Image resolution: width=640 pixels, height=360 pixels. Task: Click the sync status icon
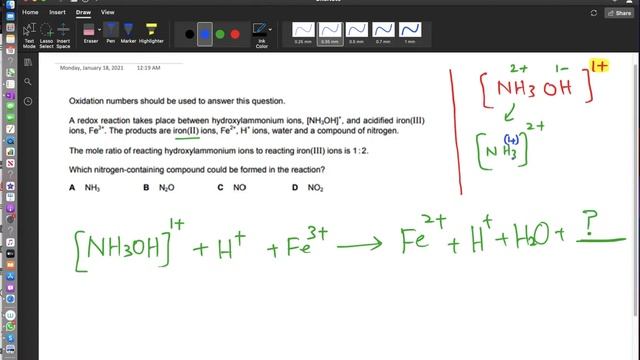pos(593,13)
